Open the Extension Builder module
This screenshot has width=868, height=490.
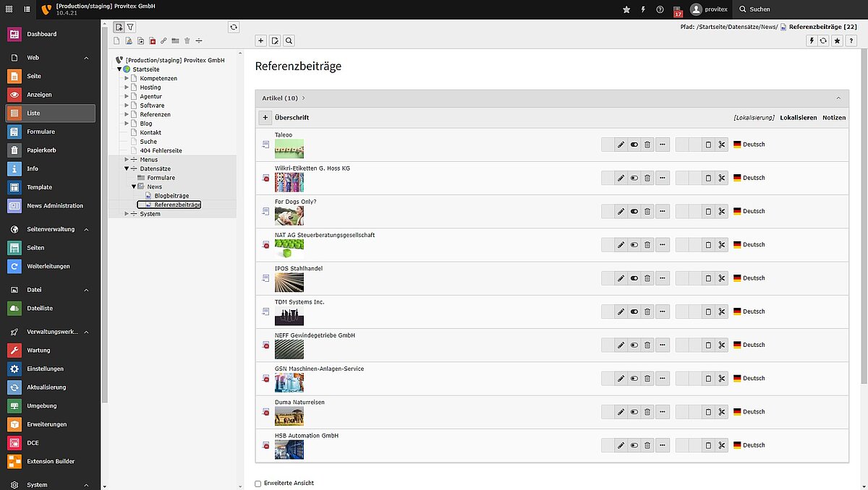[50, 461]
